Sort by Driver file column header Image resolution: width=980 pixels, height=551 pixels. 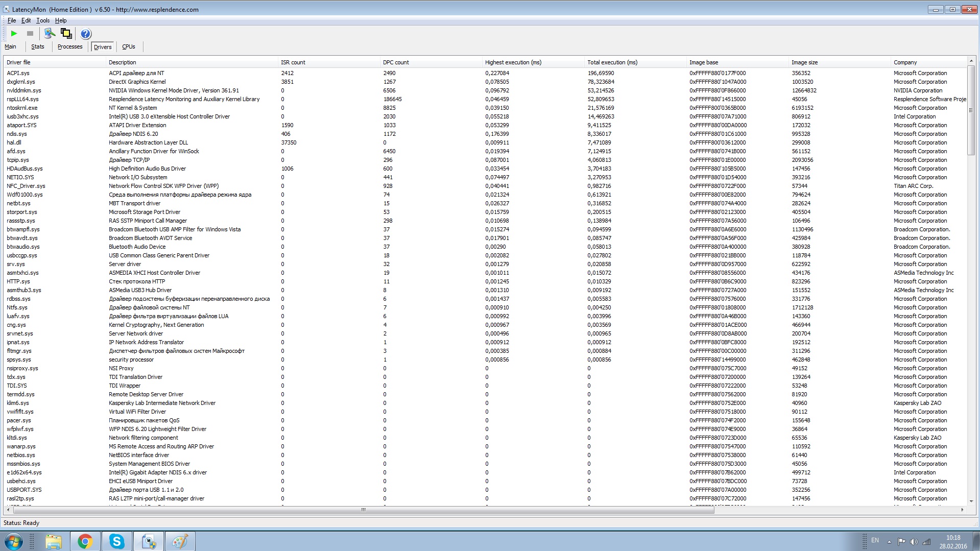pyautogui.click(x=55, y=62)
